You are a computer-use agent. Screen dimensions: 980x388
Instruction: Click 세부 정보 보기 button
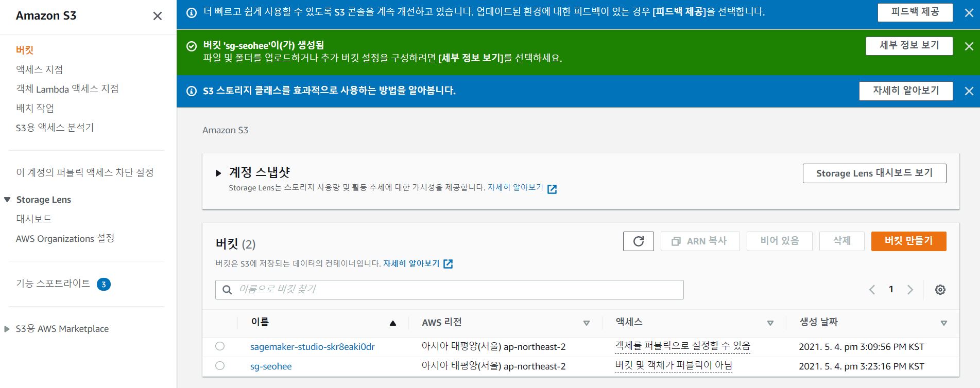(x=909, y=46)
